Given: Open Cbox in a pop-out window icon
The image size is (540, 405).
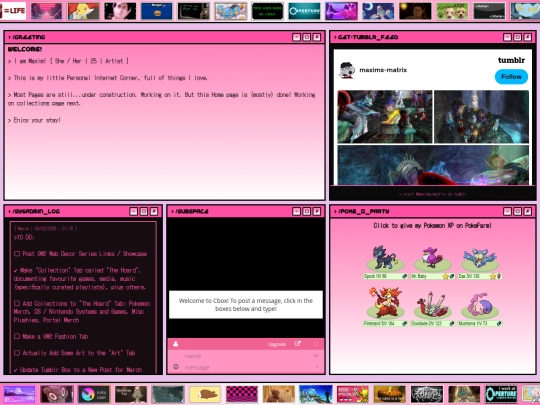Looking at the screenshot, I should tap(298, 344).
